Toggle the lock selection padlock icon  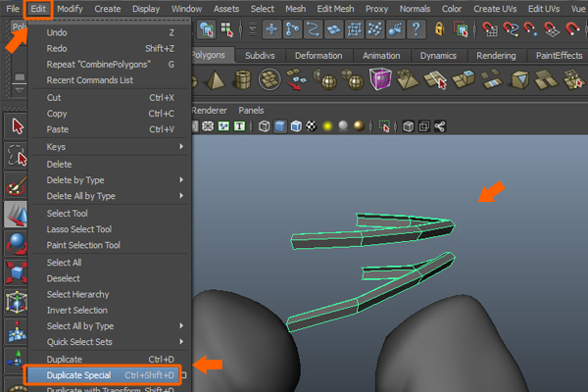pyautogui.click(x=439, y=28)
